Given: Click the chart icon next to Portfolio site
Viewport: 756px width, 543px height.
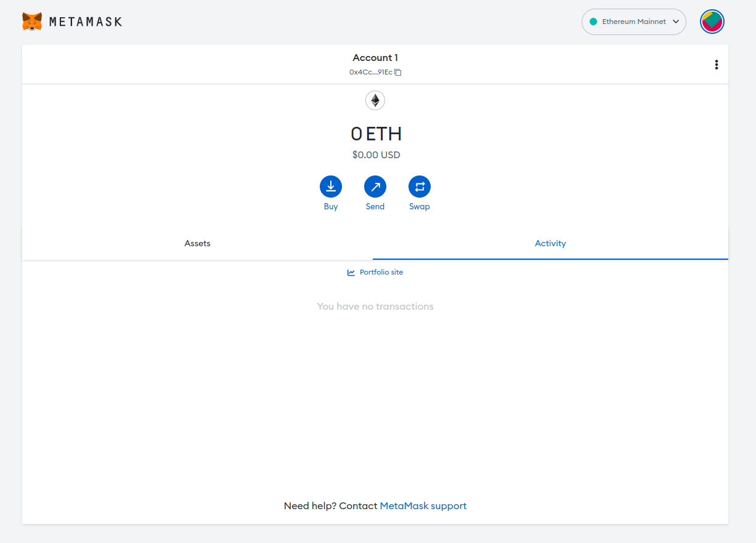Looking at the screenshot, I should click(351, 272).
